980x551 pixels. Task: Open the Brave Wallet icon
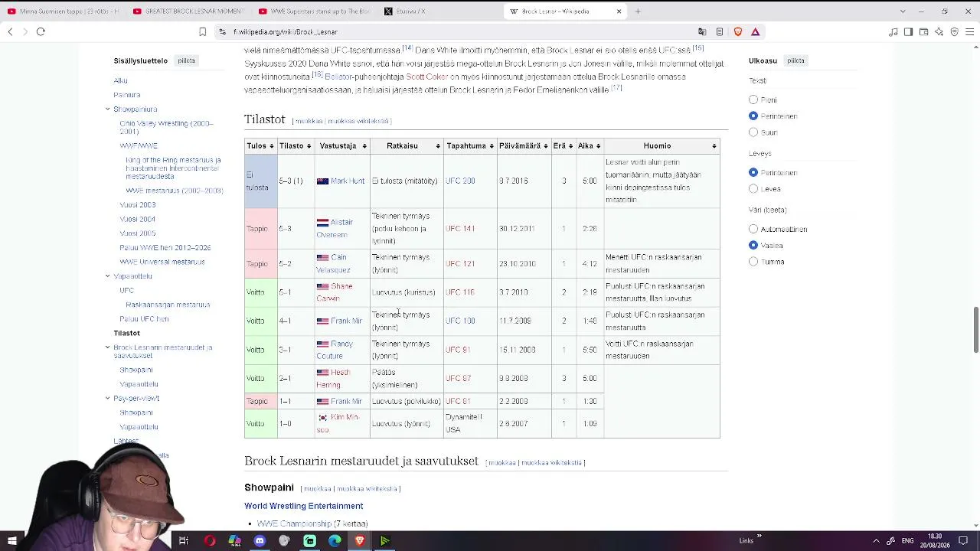click(924, 31)
